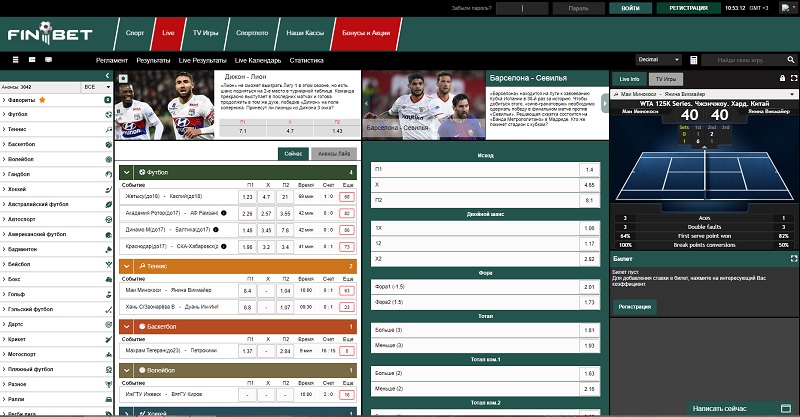This screenshot has width=800, height=417.
Task: Click the FINBET logo
Action: tap(49, 33)
